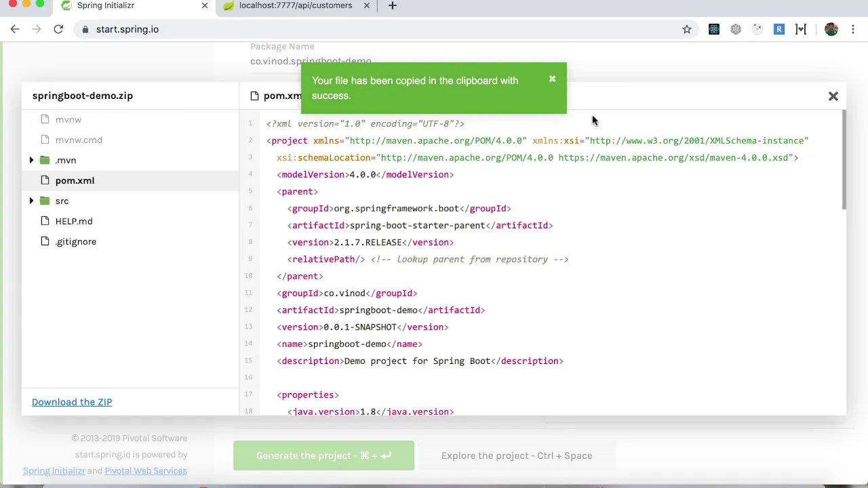Open the Spring Initializr footer link
Viewport: 868px width, 488px height.
pos(54,470)
